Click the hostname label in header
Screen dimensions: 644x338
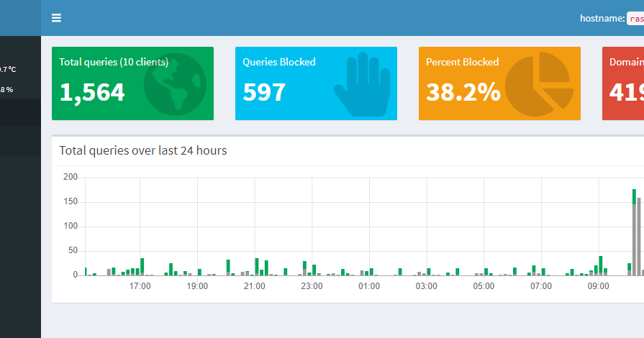click(x=602, y=18)
